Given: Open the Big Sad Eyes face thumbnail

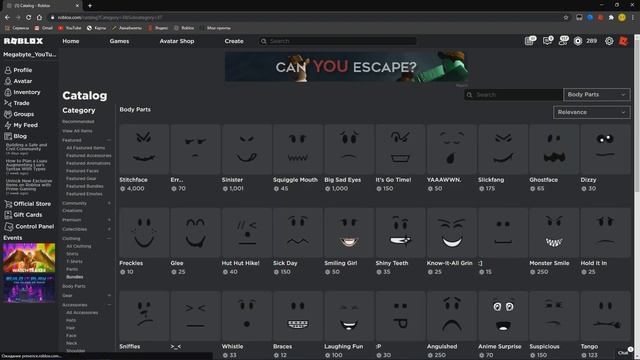Looking at the screenshot, I should coord(349,149).
